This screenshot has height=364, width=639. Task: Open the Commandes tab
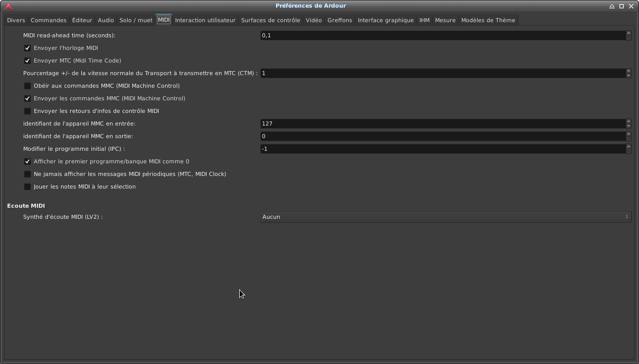coord(48,20)
